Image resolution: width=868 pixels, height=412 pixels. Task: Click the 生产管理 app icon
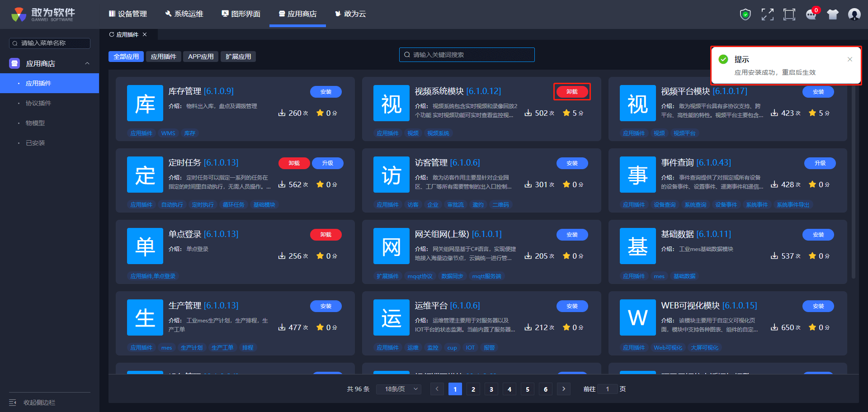click(x=145, y=317)
